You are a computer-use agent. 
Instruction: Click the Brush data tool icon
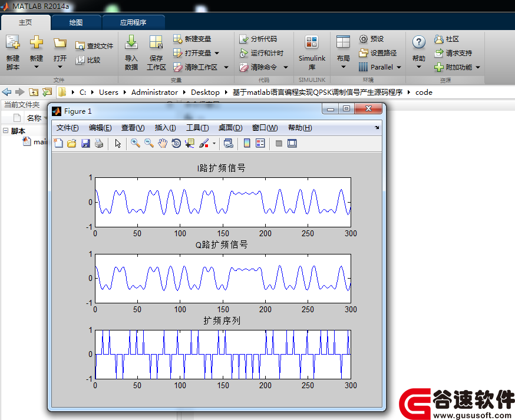[204, 143]
